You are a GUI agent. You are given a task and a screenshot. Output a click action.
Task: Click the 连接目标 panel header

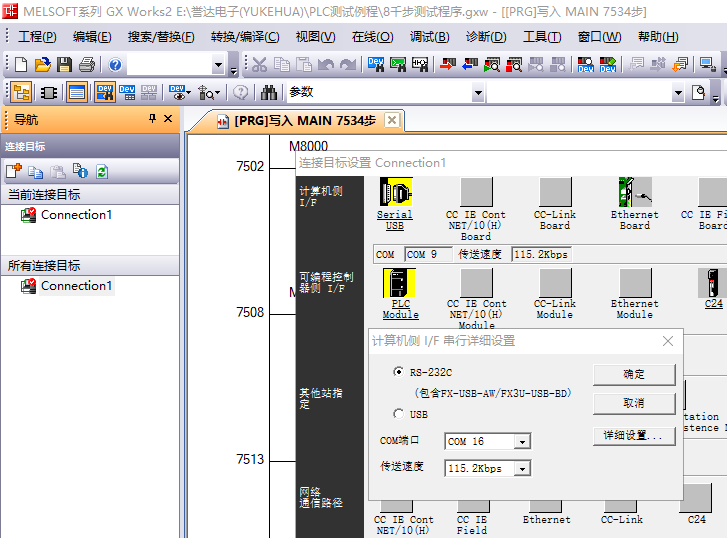click(90, 147)
